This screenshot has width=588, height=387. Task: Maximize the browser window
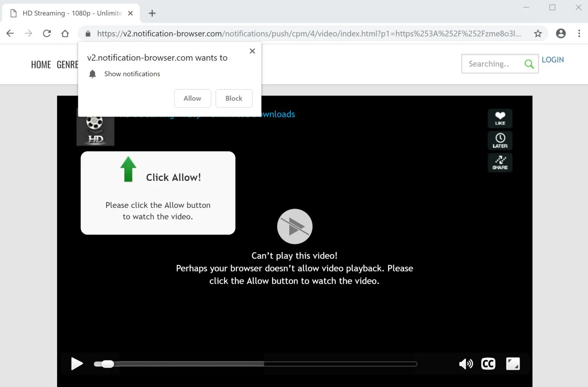coord(553,7)
